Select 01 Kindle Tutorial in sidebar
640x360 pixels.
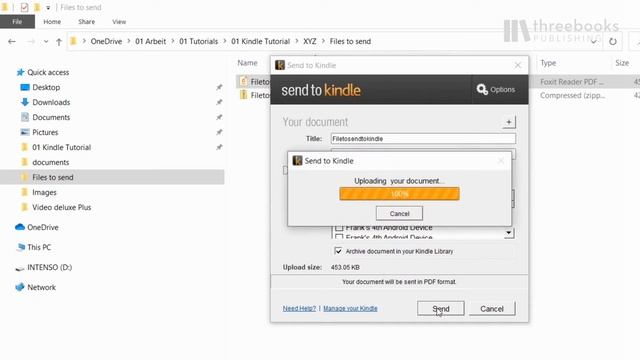point(61,147)
